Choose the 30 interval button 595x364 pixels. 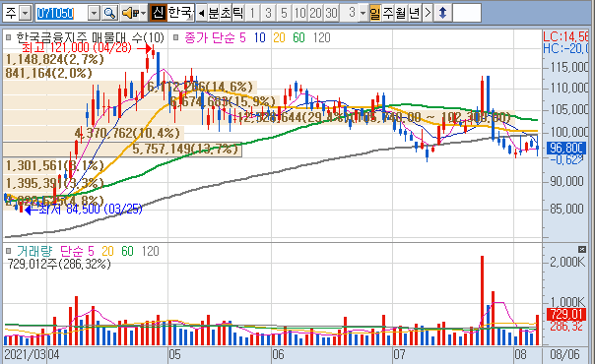click(x=331, y=13)
